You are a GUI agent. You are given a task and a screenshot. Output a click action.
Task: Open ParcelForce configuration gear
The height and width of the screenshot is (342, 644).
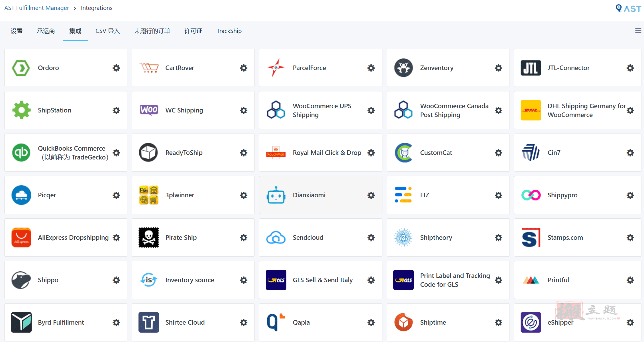coord(371,68)
